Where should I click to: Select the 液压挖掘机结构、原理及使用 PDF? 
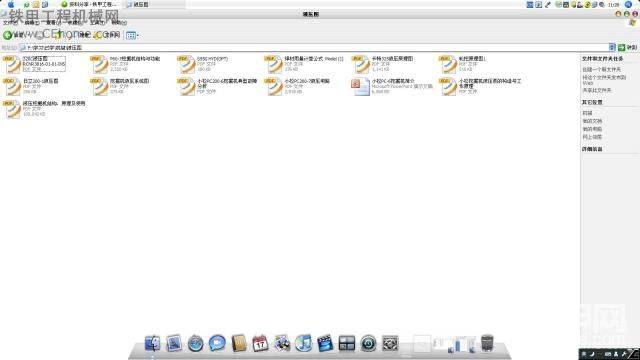[44, 109]
